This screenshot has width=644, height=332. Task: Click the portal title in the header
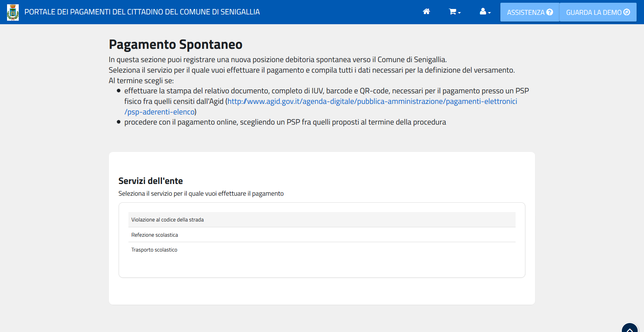click(x=142, y=12)
